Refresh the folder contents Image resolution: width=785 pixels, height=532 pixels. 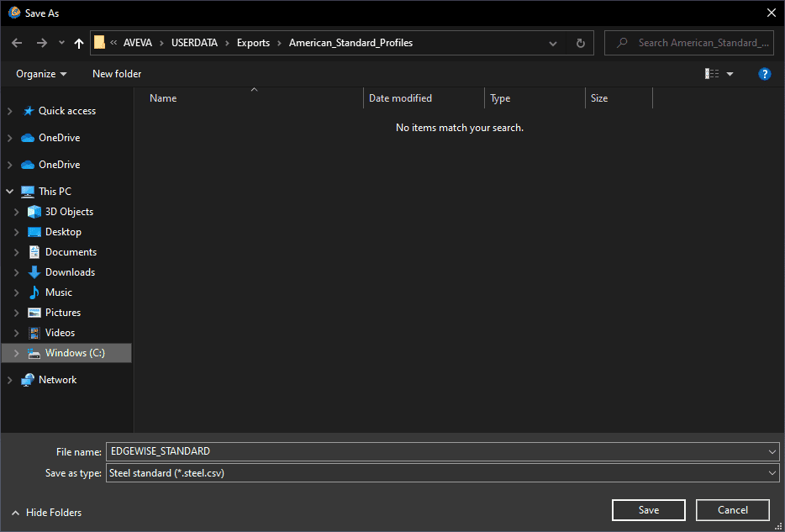click(x=580, y=43)
